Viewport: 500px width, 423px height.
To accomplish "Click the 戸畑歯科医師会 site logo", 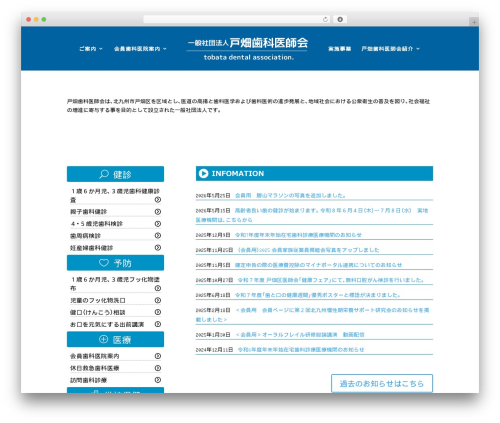I will pyautogui.click(x=247, y=49).
